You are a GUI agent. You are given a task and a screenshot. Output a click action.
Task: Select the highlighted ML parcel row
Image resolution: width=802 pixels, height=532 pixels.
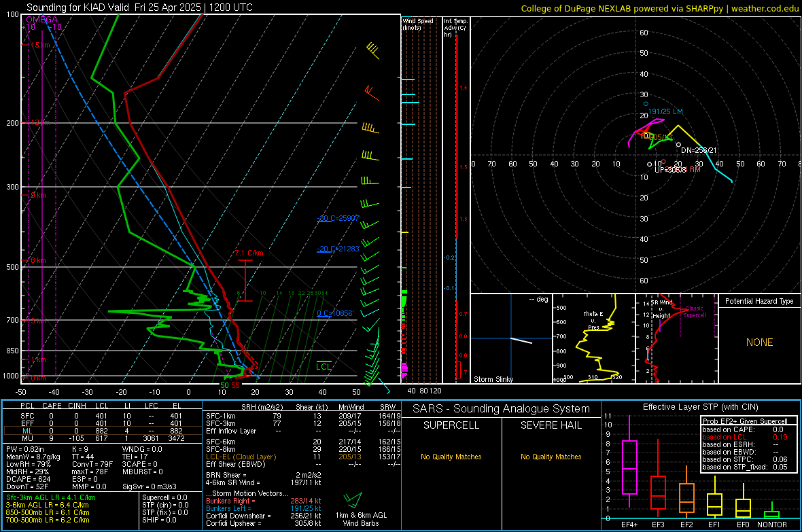[x=101, y=431]
